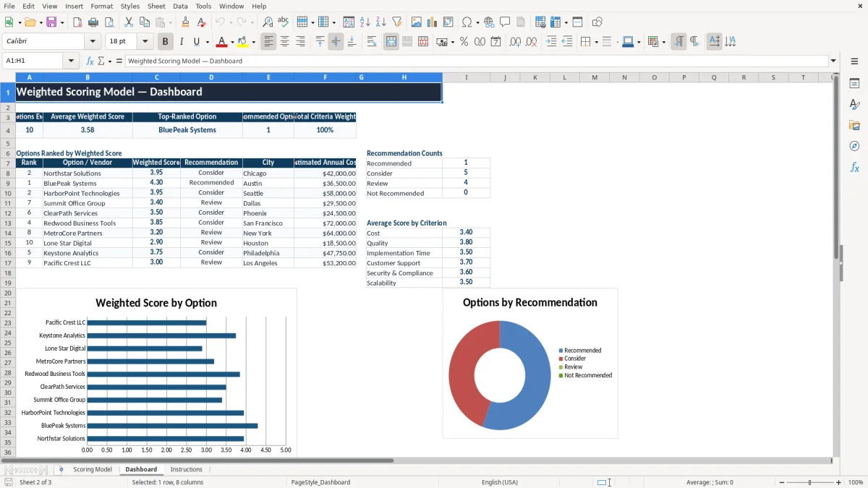The width and height of the screenshot is (868, 488).
Task: Set align left for cell text
Action: click(x=268, y=42)
